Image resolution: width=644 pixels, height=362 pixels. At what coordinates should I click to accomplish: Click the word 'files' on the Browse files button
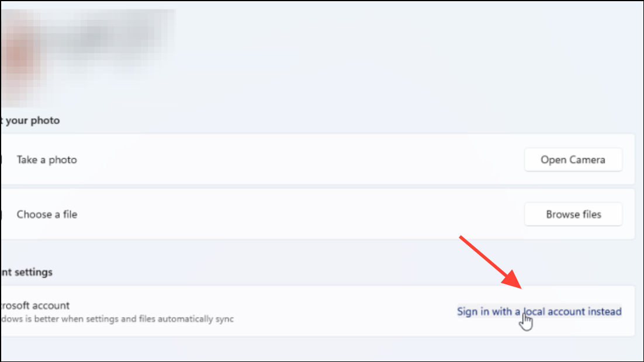pos(590,214)
